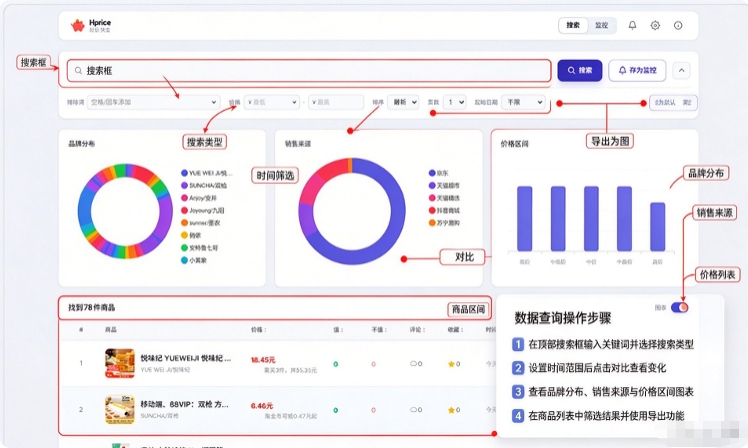Click the info circle icon in header

coord(678,25)
